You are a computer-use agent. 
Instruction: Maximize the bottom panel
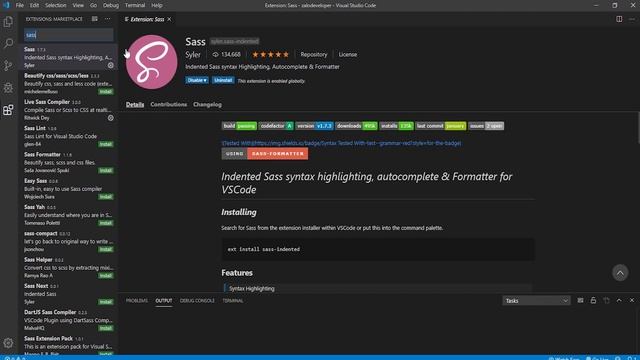(619, 300)
